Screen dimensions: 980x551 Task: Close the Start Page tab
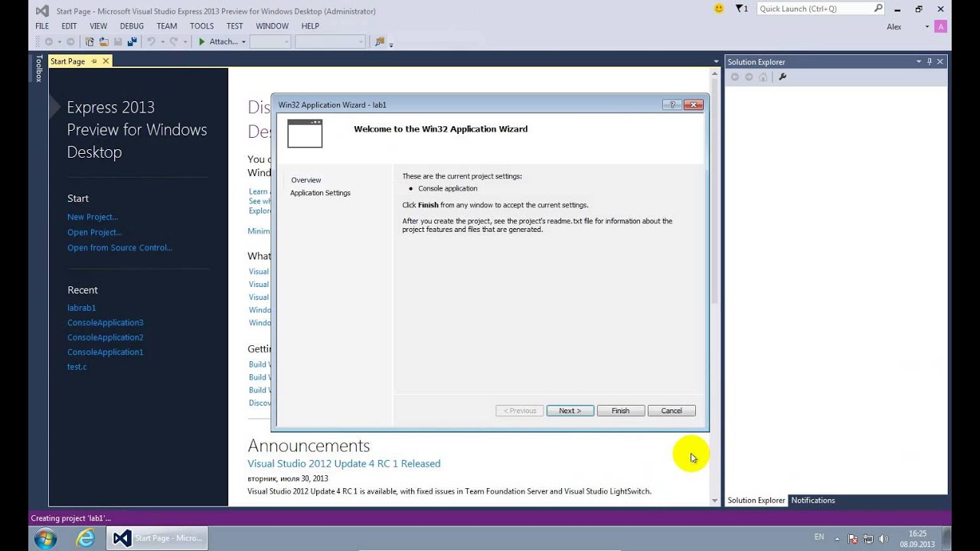point(106,61)
